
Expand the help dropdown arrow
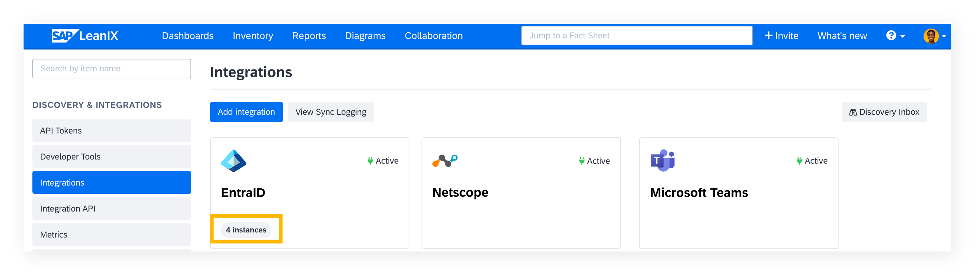902,37
